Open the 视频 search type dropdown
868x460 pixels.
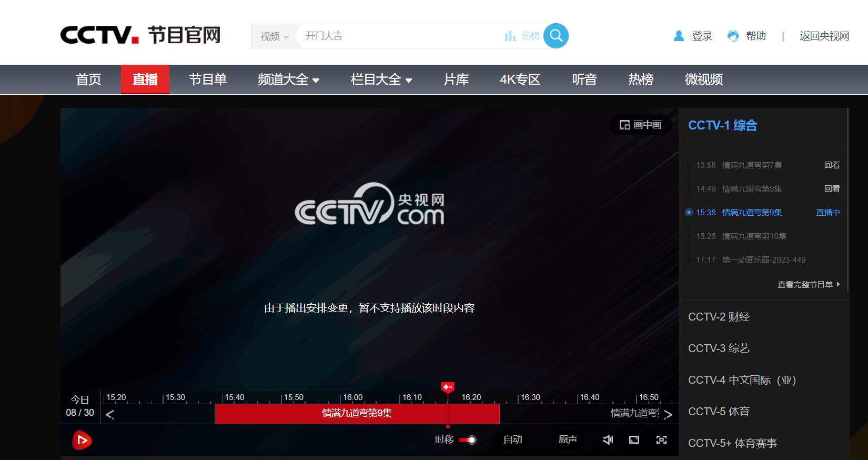click(274, 36)
